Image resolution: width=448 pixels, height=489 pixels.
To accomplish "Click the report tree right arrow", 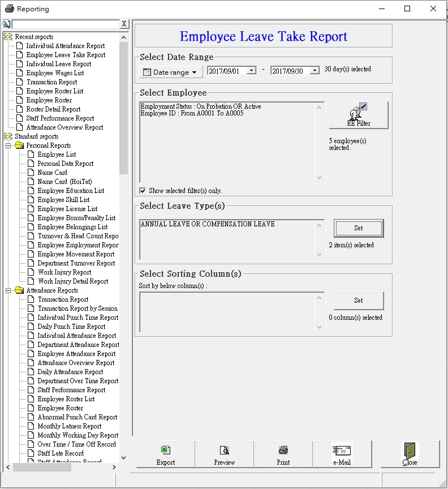I will pos(114,467).
